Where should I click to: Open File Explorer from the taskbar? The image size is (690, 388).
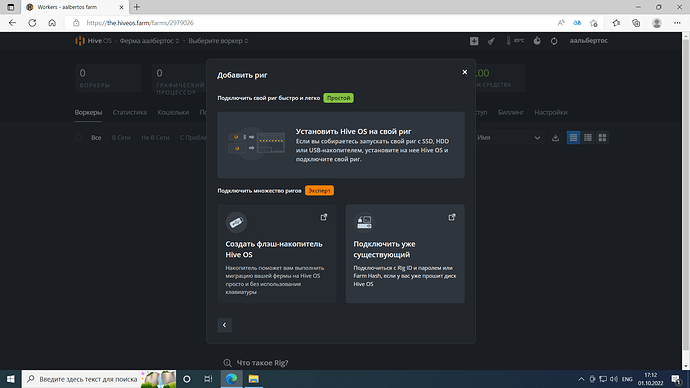pos(253,379)
